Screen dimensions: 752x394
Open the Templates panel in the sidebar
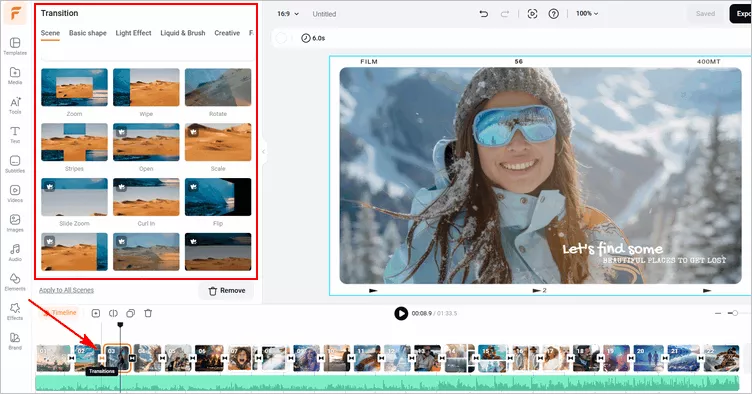pyautogui.click(x=15, y=46)
